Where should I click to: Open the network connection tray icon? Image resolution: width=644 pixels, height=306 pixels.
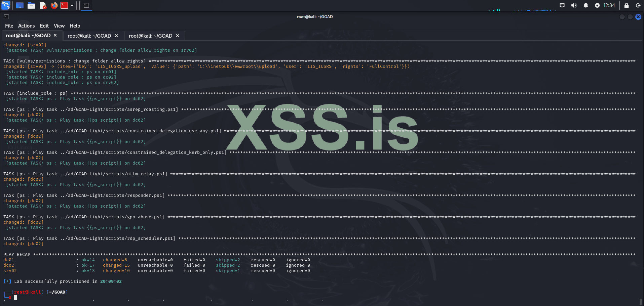click(x=562, y=5)
